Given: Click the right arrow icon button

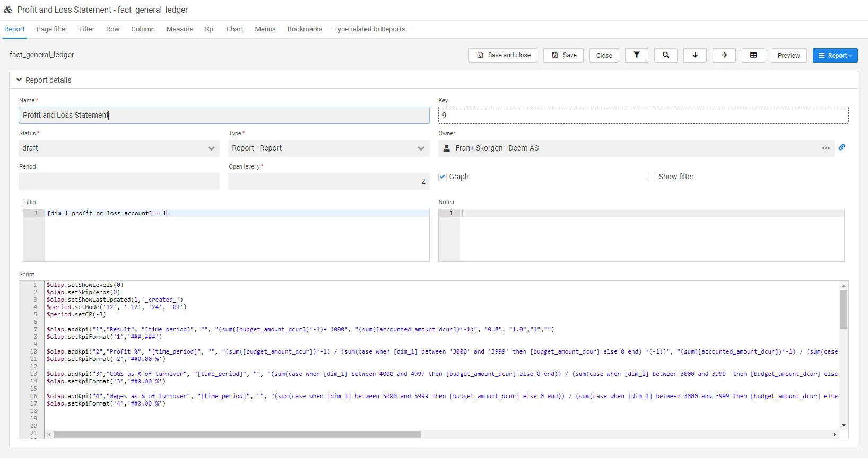Looking at the screenshot, I should 724,55.
